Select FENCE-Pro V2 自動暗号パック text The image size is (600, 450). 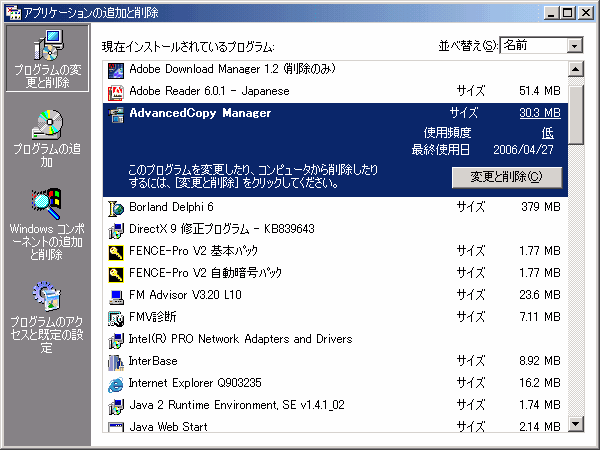click(205, 273)
